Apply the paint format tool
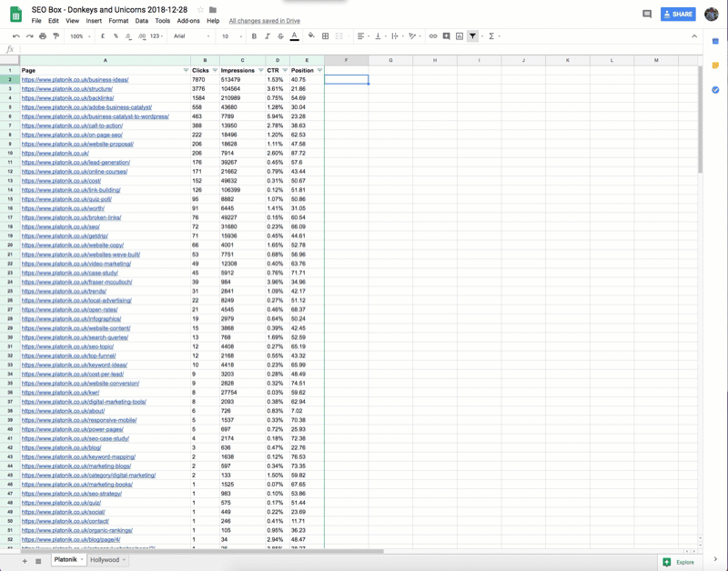The image size is (728, 571). point(56,36)
